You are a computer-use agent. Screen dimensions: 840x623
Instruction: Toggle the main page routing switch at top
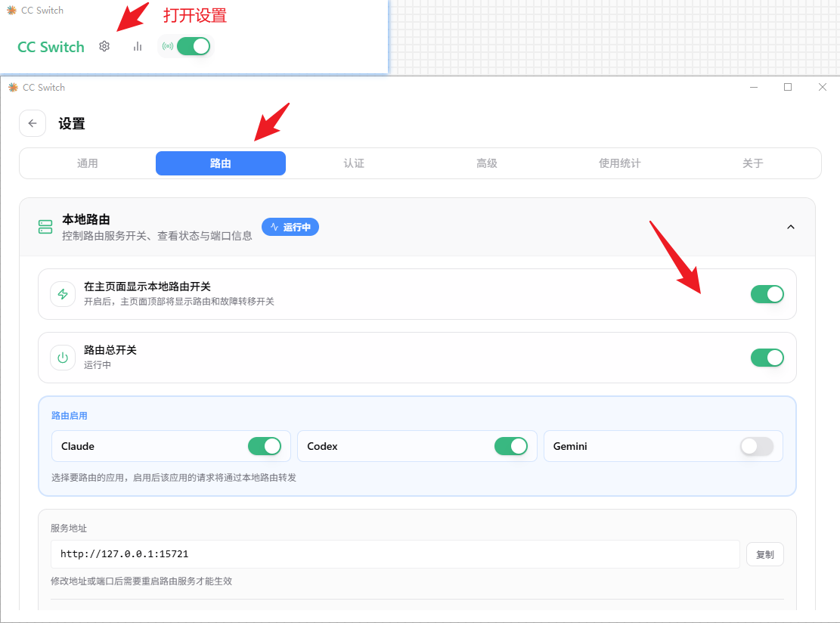tap(194, 46)
